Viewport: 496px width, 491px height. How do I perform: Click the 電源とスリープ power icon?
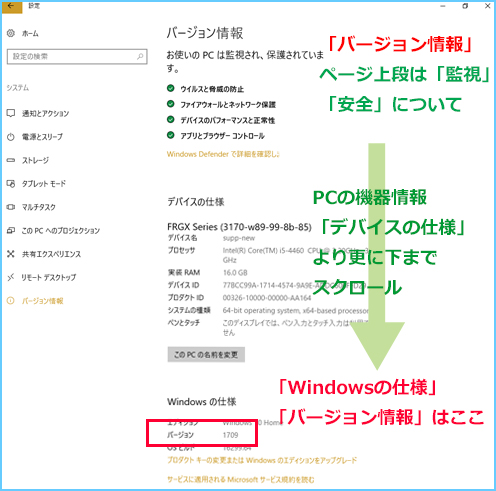click(11, 137)
